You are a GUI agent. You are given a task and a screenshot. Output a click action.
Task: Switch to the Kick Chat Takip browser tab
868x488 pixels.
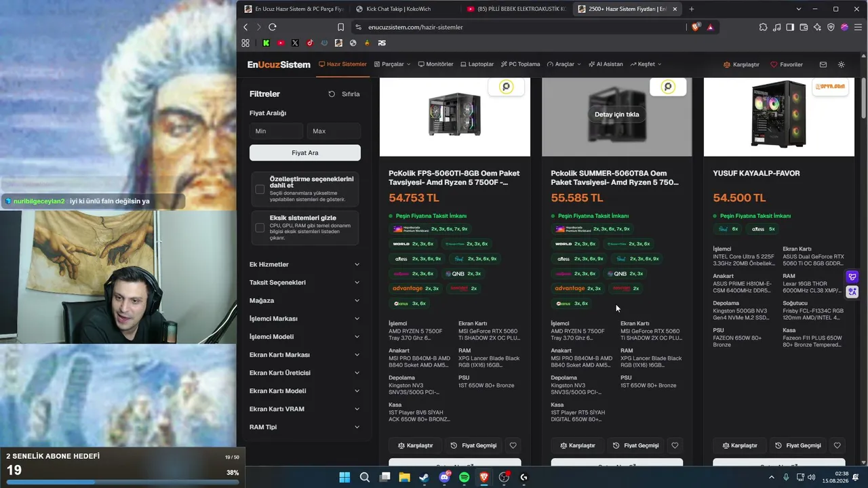pyautogui.click(x=403, y=9)
